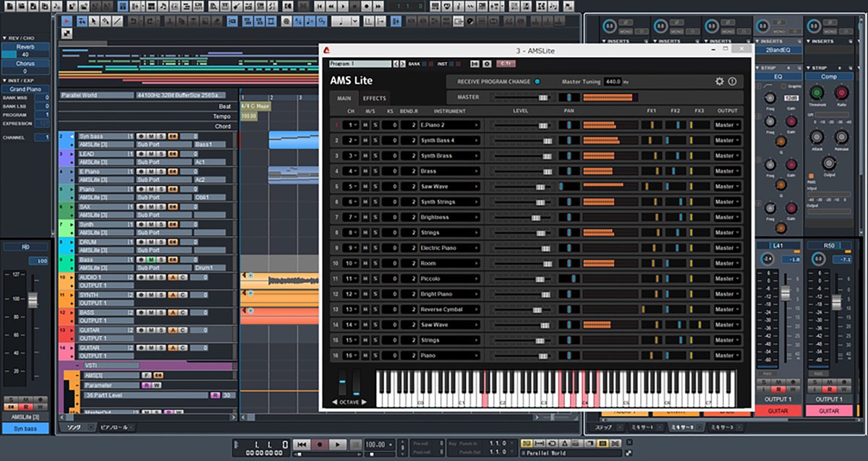The width and height of the screenshot is (868, 461).
Task: Click the undo arrow in editor toolbar
Action: click(x=133, y=21)
